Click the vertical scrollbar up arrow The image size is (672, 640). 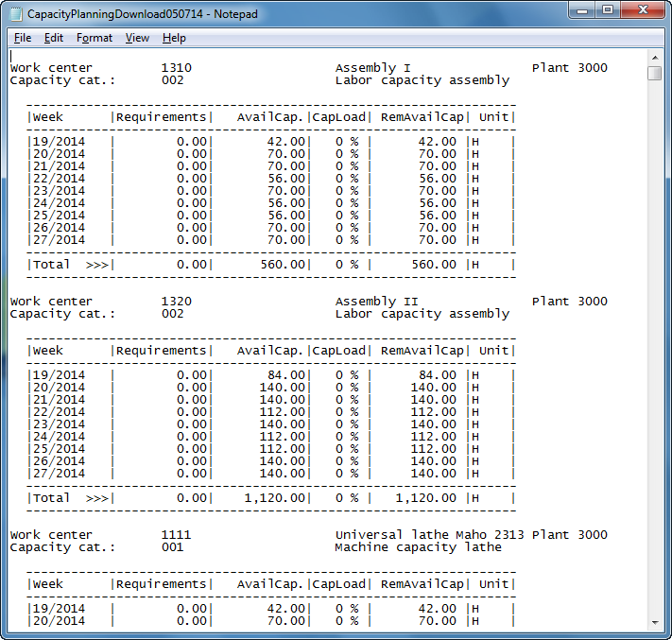pos(655,57)
